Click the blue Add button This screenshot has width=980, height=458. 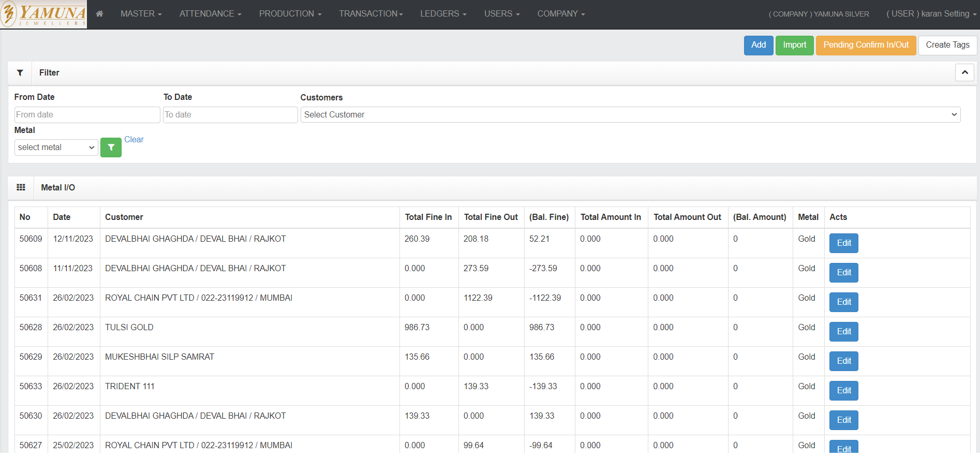pos(758,45)
